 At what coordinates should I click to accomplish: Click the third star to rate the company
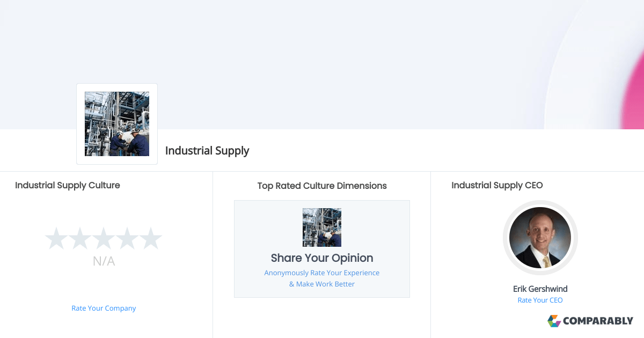pyautogui.click(x=104, y=238)
